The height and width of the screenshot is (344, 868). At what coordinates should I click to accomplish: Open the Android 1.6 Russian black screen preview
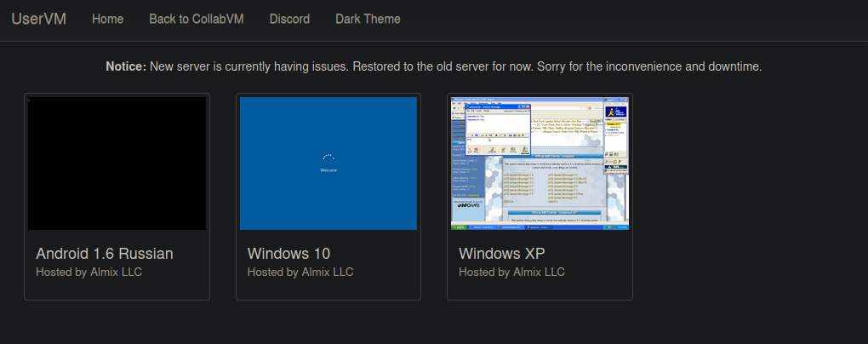tap(117, 163)
